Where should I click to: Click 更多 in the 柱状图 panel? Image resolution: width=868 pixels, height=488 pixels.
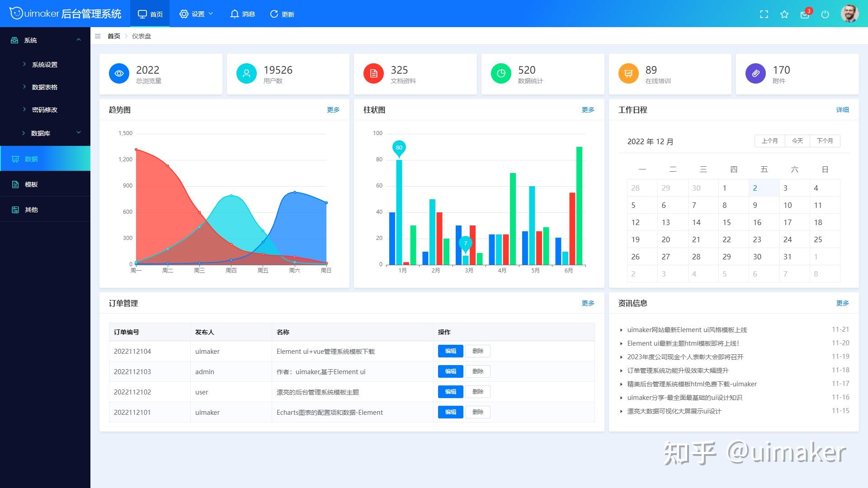coord(588,110)
